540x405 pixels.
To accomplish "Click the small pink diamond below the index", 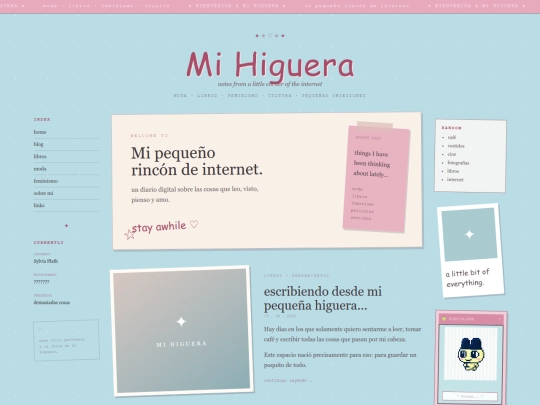I will point(66,226).
